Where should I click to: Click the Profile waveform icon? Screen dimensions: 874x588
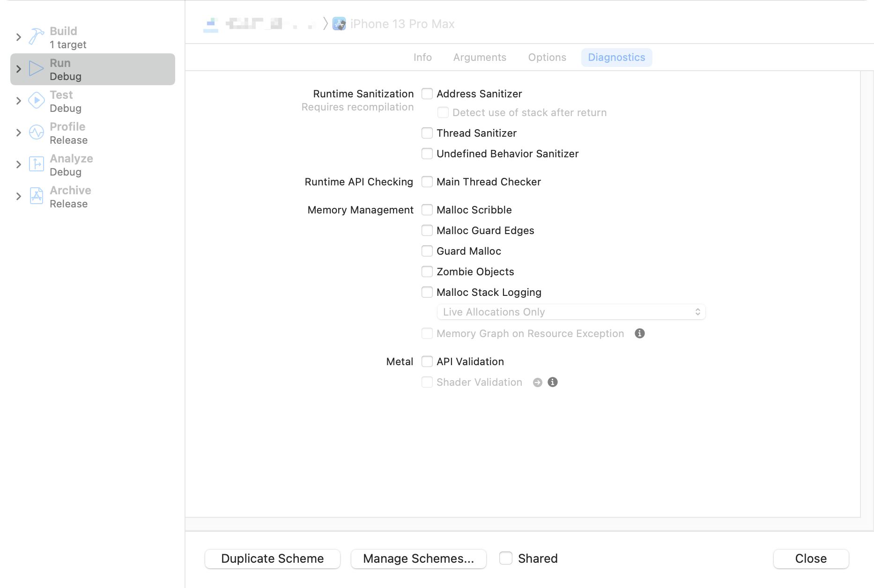(36, 132)
